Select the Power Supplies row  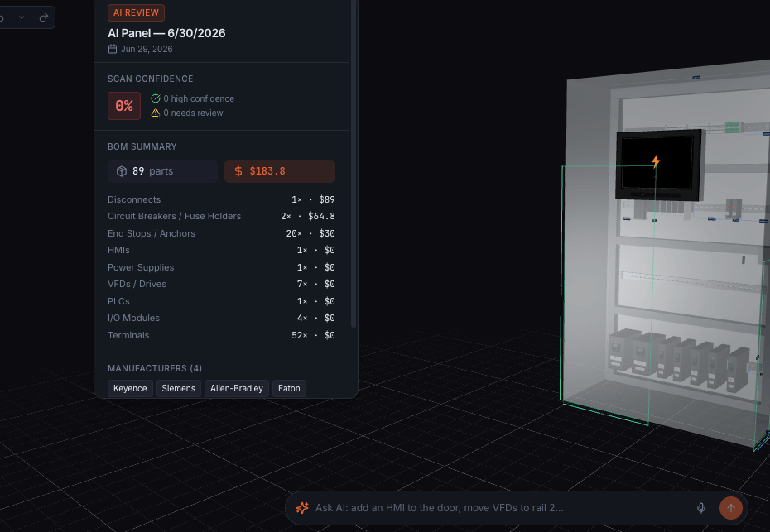(221, 267)
